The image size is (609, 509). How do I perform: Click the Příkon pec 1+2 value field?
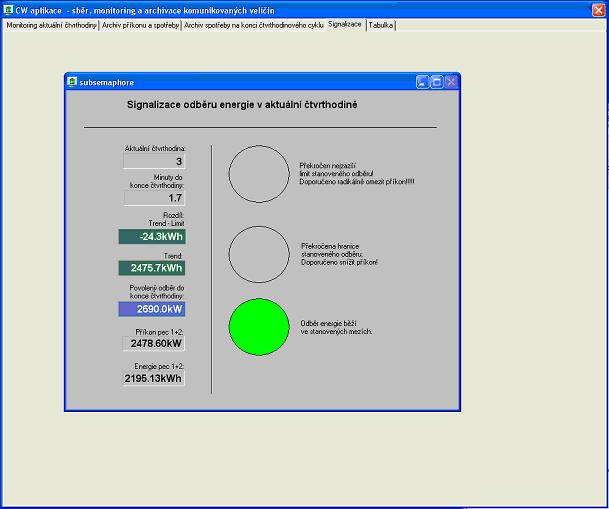click(x=154, y=343)
